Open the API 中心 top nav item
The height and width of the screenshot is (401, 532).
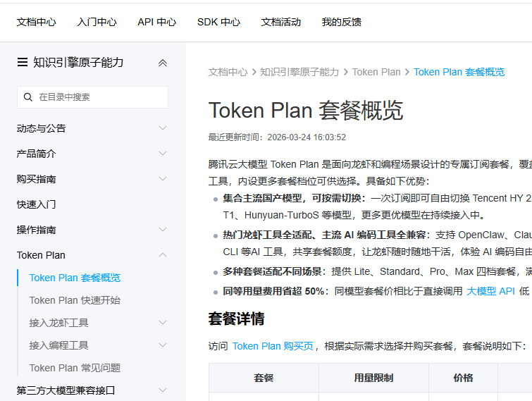[156, 22]
